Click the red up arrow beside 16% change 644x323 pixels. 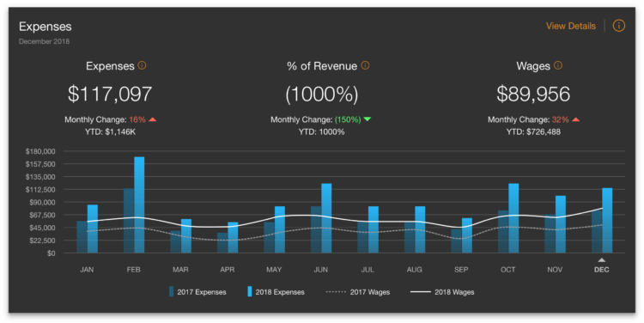click(x=152, y=119)
